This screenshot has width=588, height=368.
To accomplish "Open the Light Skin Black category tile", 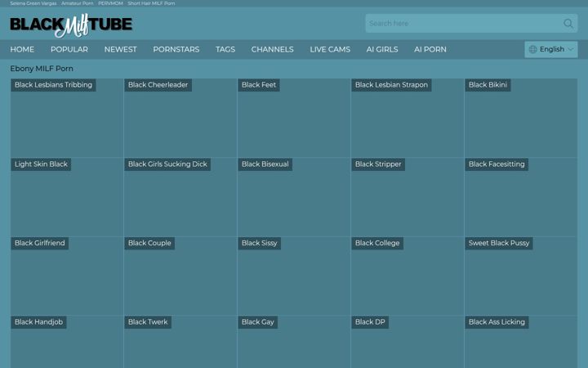I will pos(67,197).
